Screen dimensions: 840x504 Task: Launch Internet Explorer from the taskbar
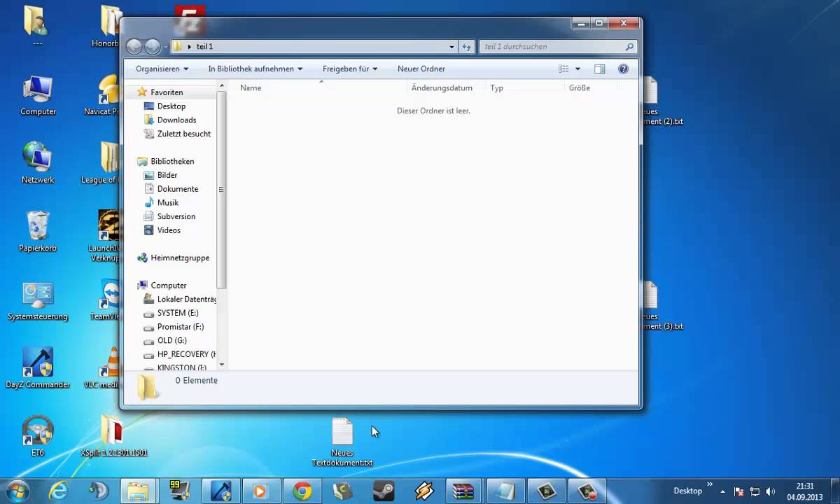58,491
